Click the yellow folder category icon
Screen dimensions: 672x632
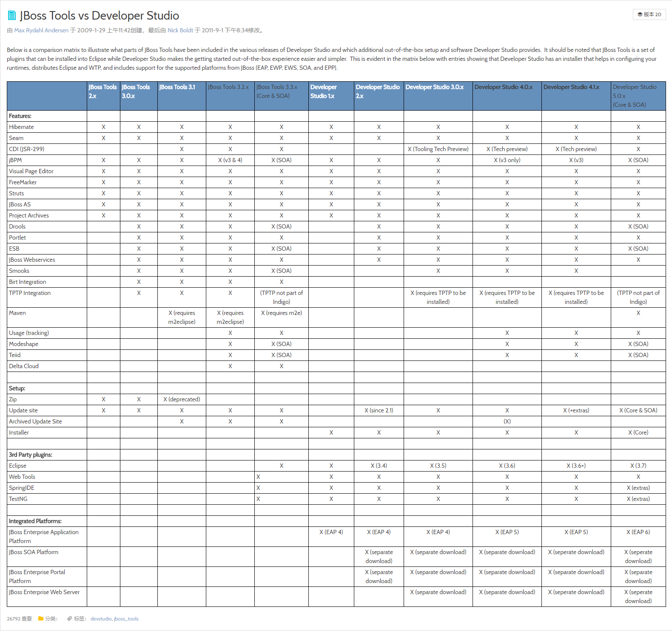pyautogui.click(x=41, y=618)
